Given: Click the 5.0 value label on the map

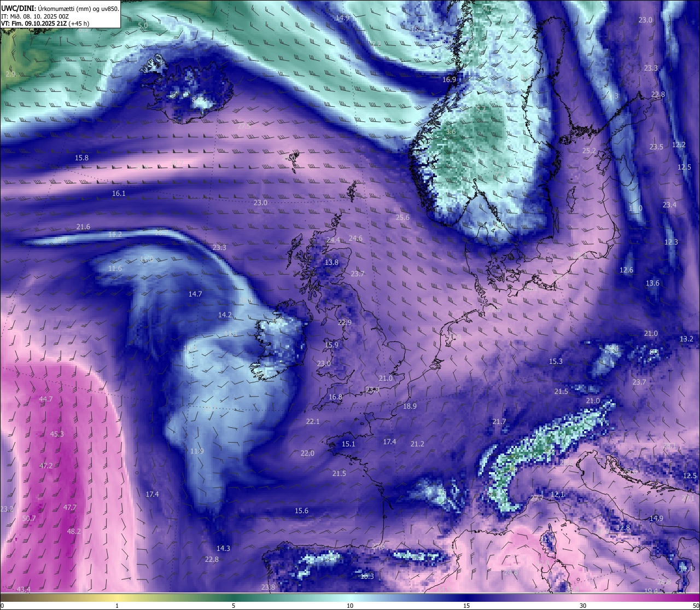Looking at the screenshot, I should pyautogui.click(x=143, y=25).
